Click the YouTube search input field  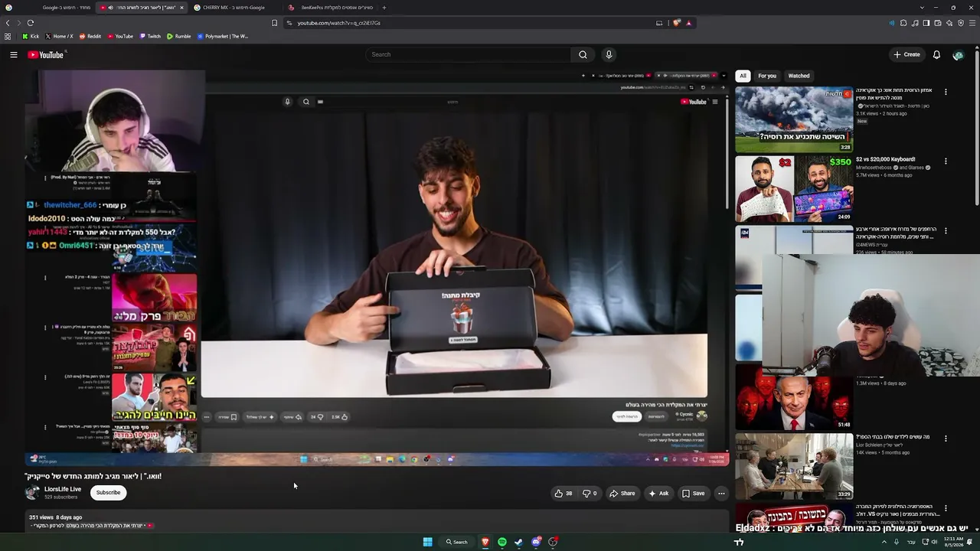tap(469, 54)
